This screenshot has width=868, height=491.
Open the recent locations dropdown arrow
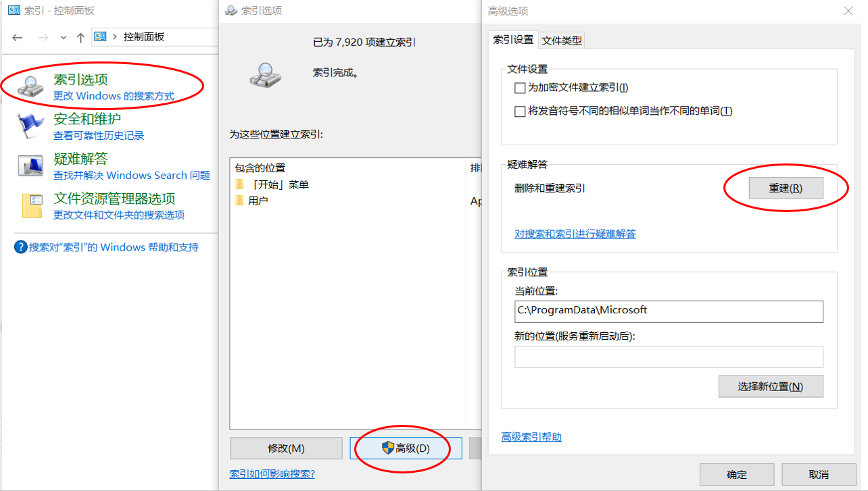64,38
